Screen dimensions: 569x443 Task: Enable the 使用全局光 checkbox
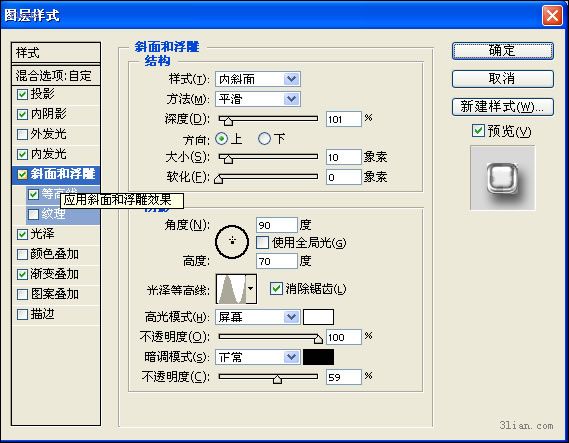pyautogui.click(x=262, y=242)
